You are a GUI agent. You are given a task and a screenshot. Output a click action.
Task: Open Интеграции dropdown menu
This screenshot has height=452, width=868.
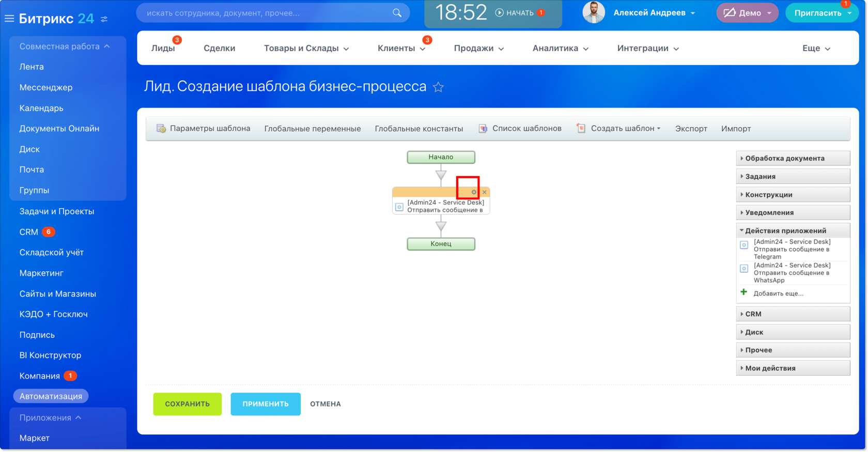(x=648, y=49)
